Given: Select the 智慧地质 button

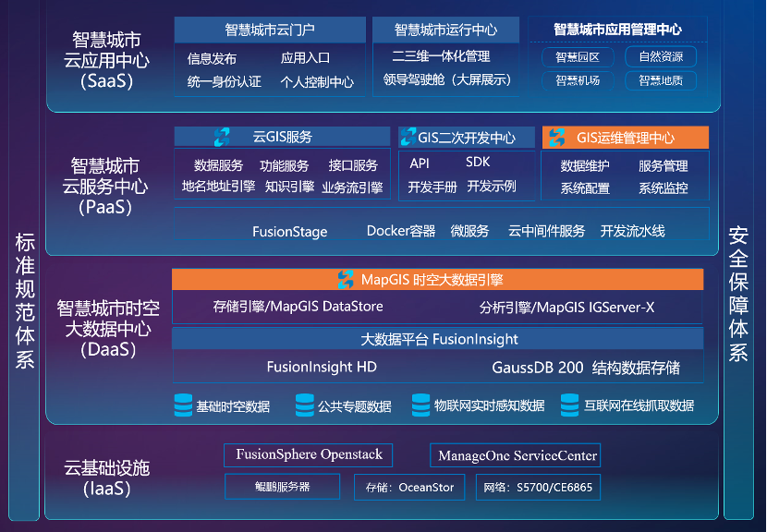Looking at the screenshot, I should pyautogui.click(x=661, y=80).
